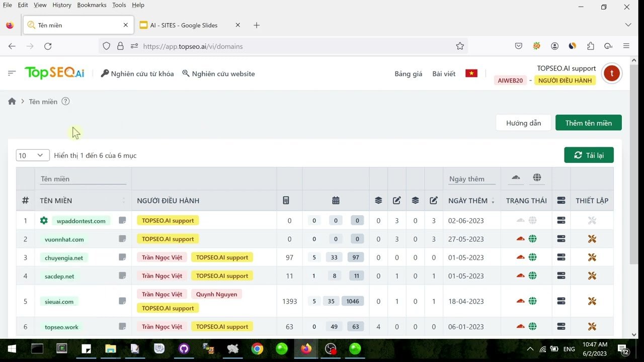Open the note icon for topseo.work
Viewport: 644px width, 362px height.
point(122,326)
